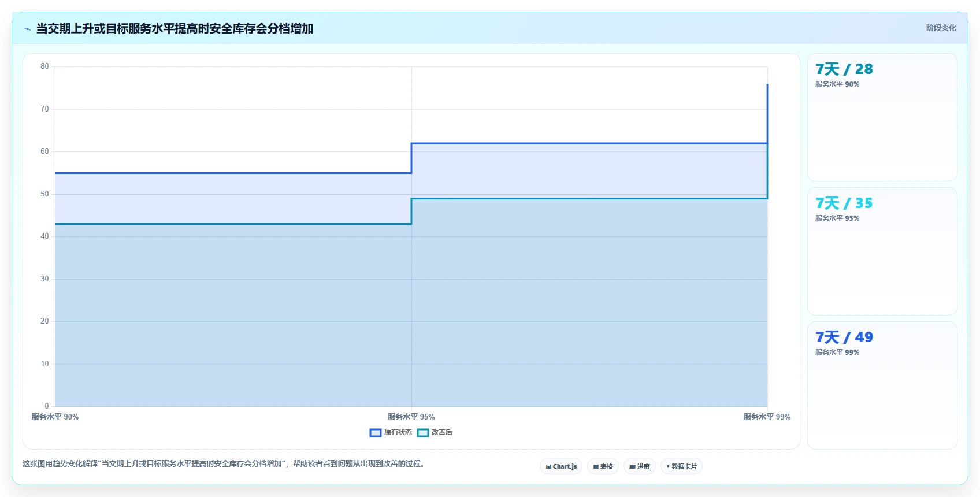980x497 pixels.
Task: Click the description text below the chart
Action: [x=225, y=463]
